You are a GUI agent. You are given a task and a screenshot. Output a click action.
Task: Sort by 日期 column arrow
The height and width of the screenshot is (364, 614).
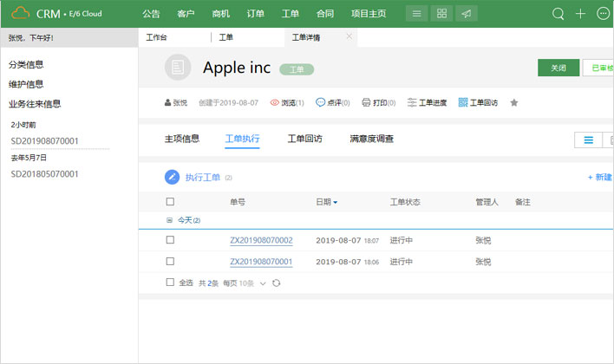click(x=336, y=203)
